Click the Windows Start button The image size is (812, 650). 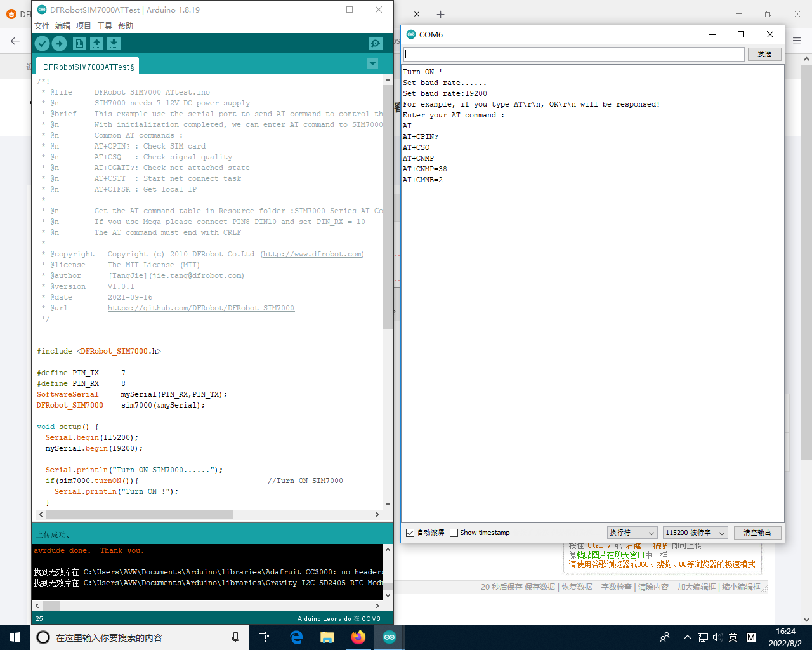pos(15,637)
